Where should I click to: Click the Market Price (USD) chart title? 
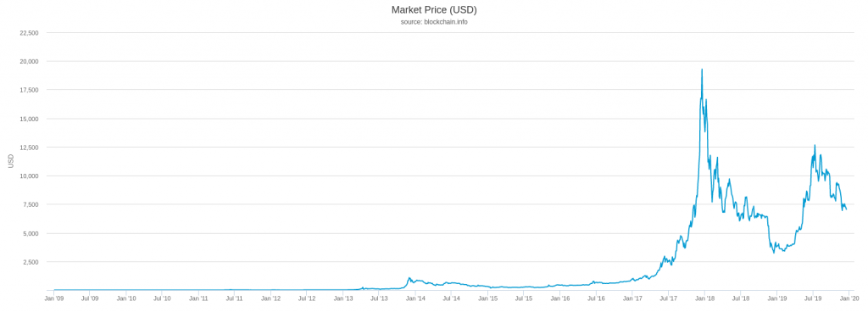click(x=434, y=10)
